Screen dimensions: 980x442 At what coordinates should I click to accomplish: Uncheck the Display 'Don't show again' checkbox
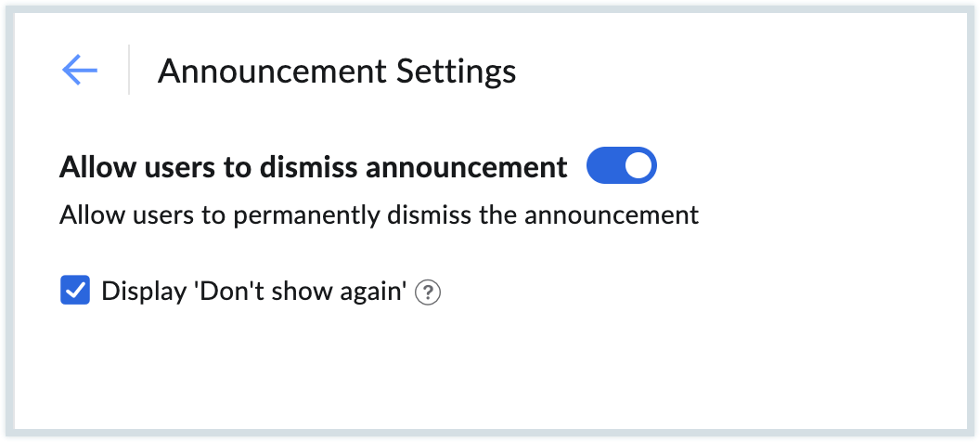[x=75, y=291]
